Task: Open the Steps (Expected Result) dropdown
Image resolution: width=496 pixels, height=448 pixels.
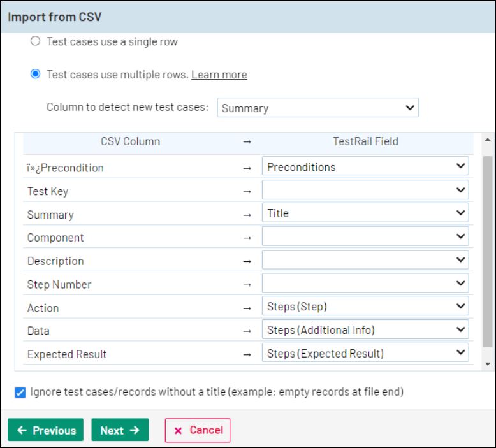Action: (x=365, y=353)
